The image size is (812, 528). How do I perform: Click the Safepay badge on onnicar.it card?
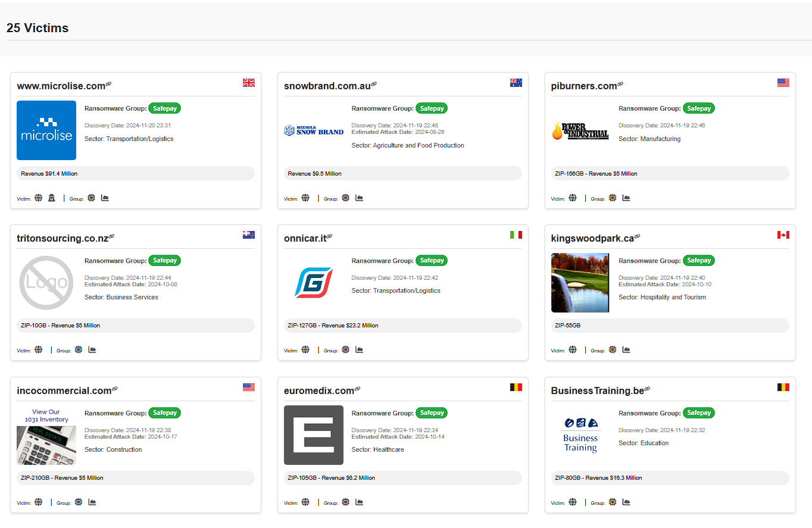click(432, 261)
